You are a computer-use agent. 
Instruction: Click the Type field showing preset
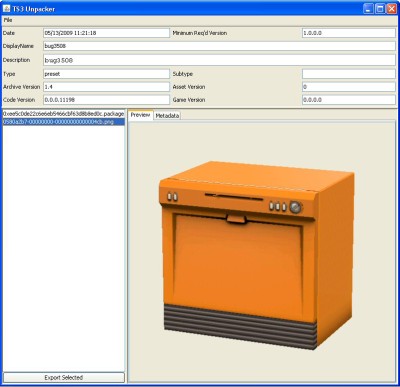(x=106, y=74)
